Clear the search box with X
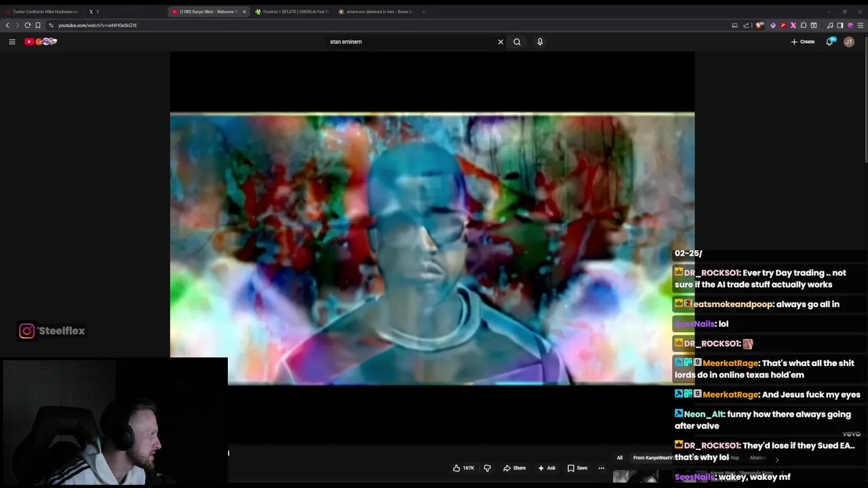Screen dimensions: 868x488 [x=500, y=41]
